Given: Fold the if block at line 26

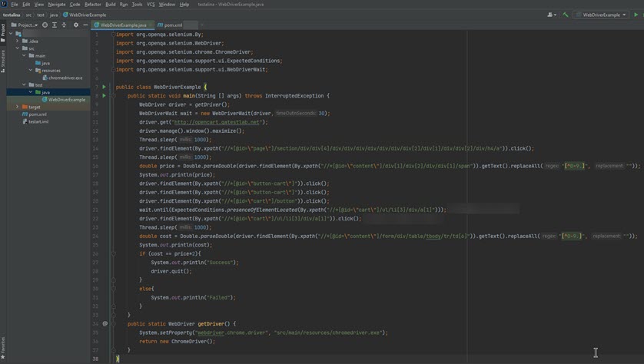Looking at the screenshot, I should 114,253.
